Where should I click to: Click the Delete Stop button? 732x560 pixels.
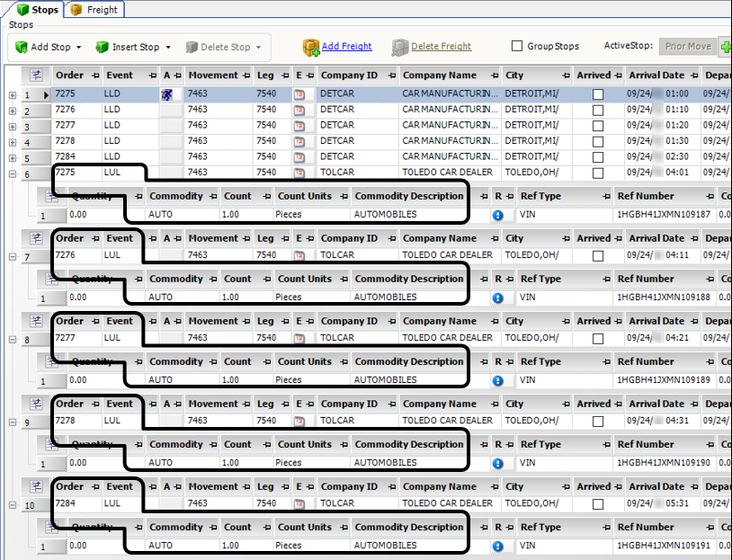[x=218, y=47]
